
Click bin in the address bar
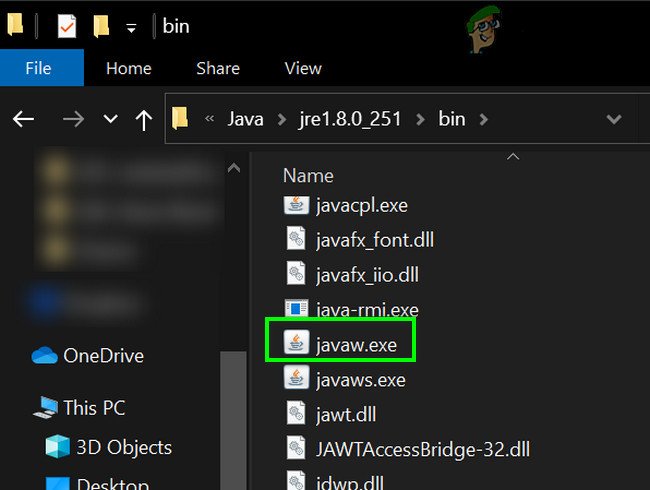(x=452, y=119)
